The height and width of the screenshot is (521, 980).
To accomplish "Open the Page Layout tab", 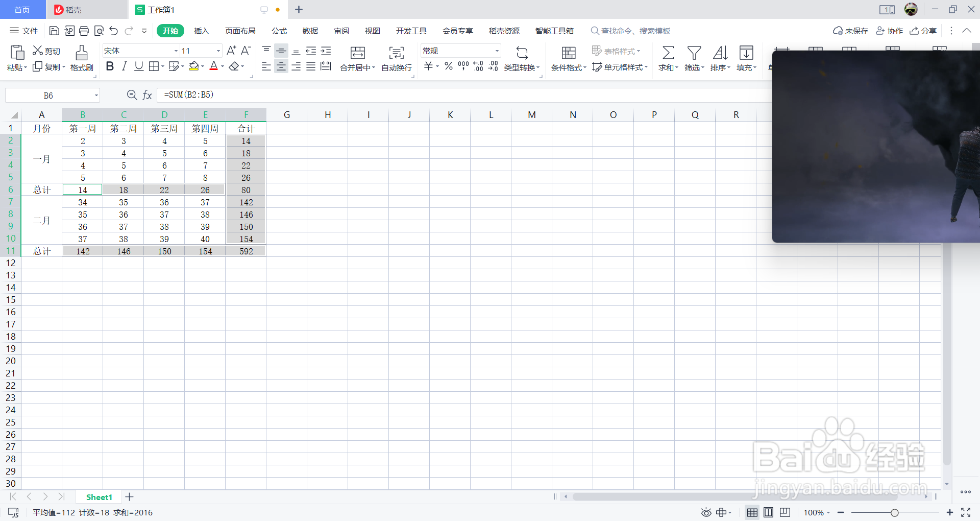I will pos(240,31).
